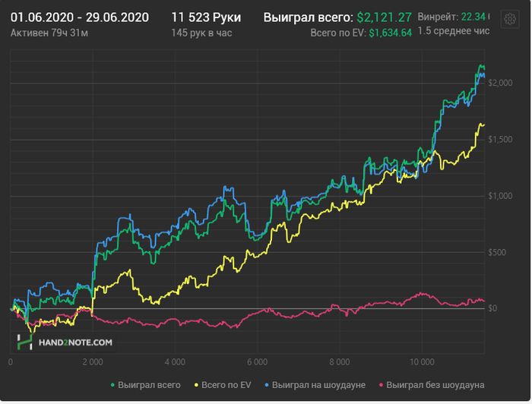532x404 pixels.
Task: Click the date range 01.06.2020 - 29.06.2020
Action: pyautogui.click(x=79, y=17)
